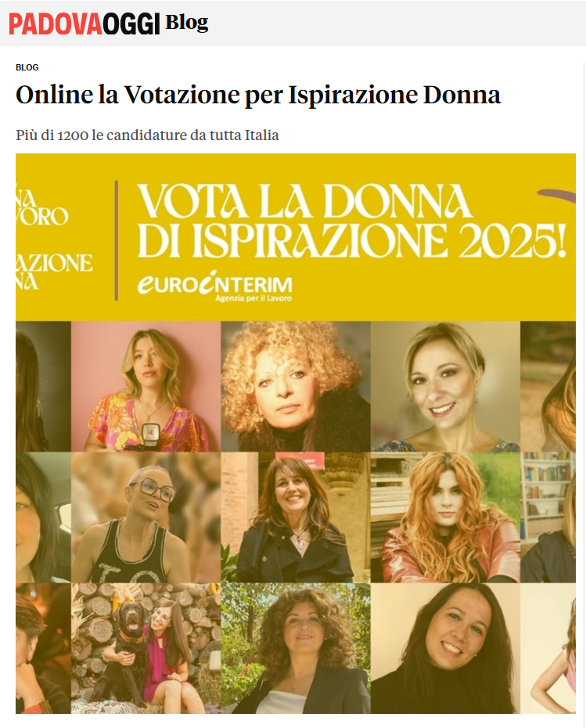
Task: Select photo of smiling woman with long dark hair
Action: tap(445, 648)
